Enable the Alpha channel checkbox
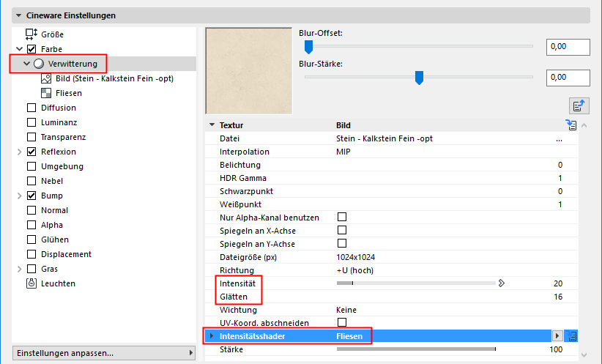The height and width of the screenshot is (364, 602). click(x=31, y=225)
